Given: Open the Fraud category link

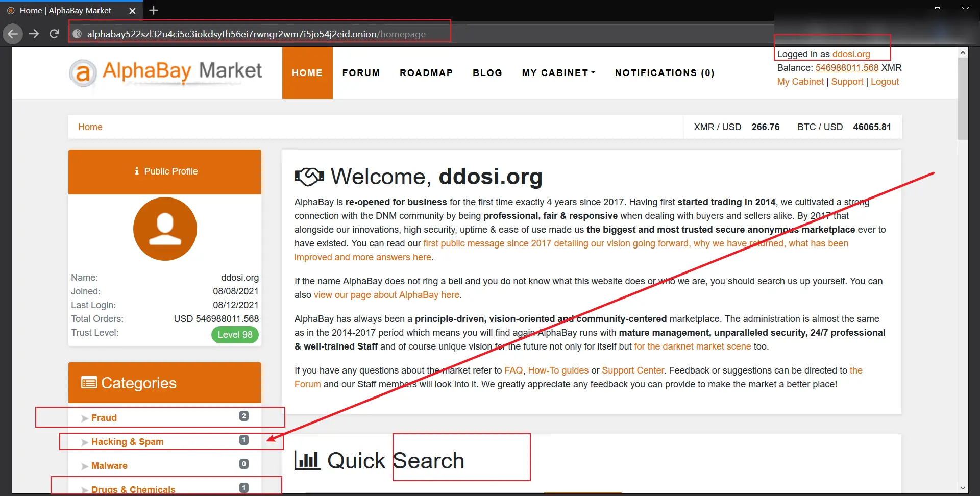Looking at the screenshot, I should tap(104, 418).
